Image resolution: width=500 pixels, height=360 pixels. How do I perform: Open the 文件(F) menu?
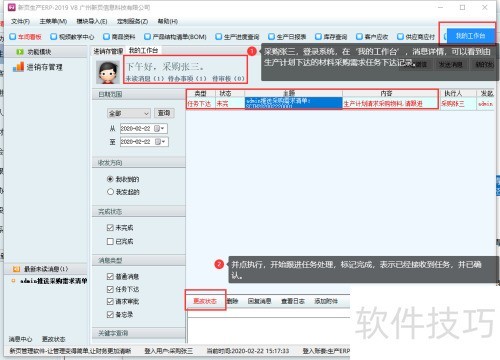pos(20,21)
